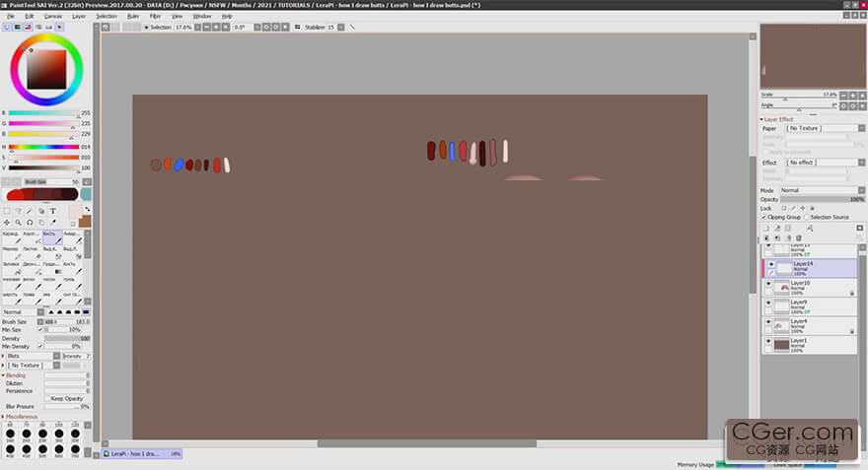Open the Filter menu
This screenshot has width=868, height=470.
pos(155,16)
